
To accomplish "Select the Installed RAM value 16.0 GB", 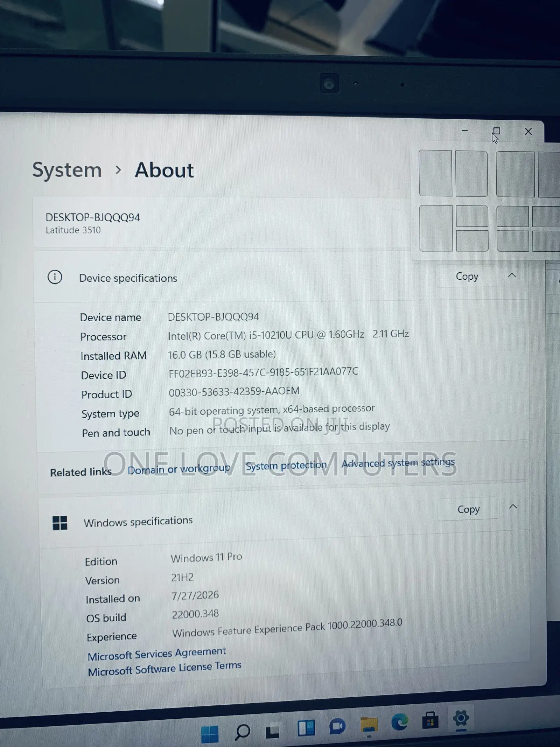I will [x=222, y=354].
